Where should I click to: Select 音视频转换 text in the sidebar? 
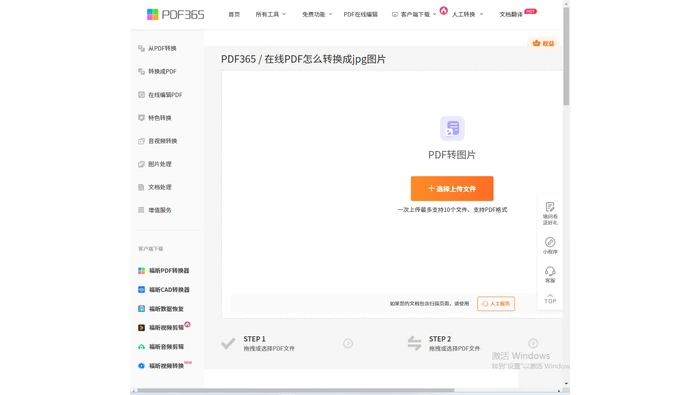[162, 141]
